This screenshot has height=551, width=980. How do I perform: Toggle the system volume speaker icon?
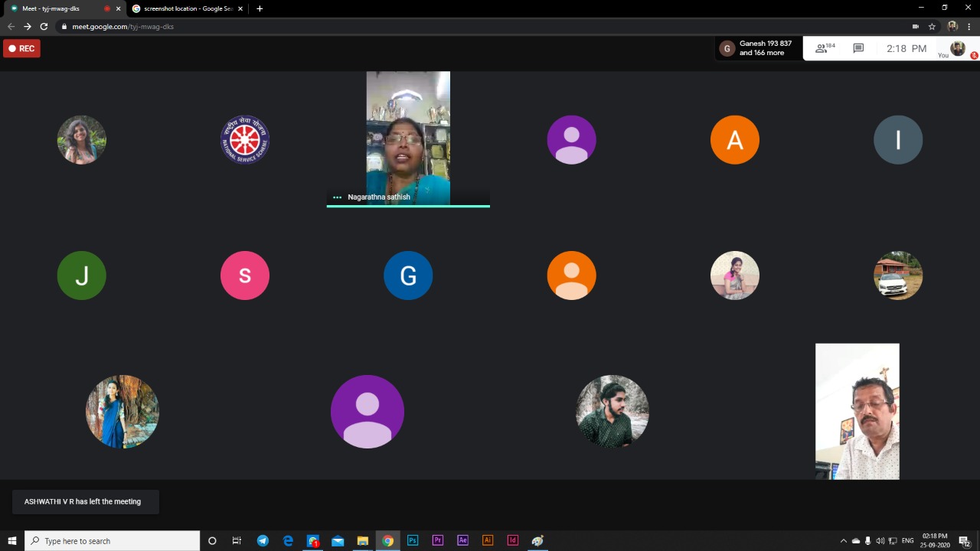click(880, 541)
